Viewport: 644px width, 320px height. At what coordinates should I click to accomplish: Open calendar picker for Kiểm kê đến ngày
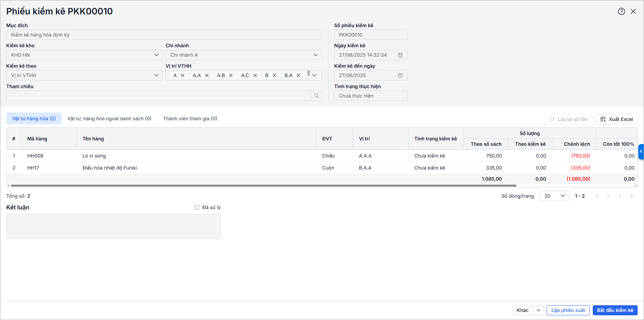point(400,75)
